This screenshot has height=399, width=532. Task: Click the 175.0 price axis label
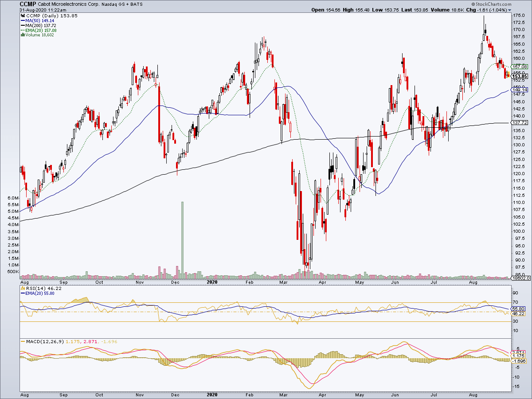pyautogui.click(x=519, y=16)
